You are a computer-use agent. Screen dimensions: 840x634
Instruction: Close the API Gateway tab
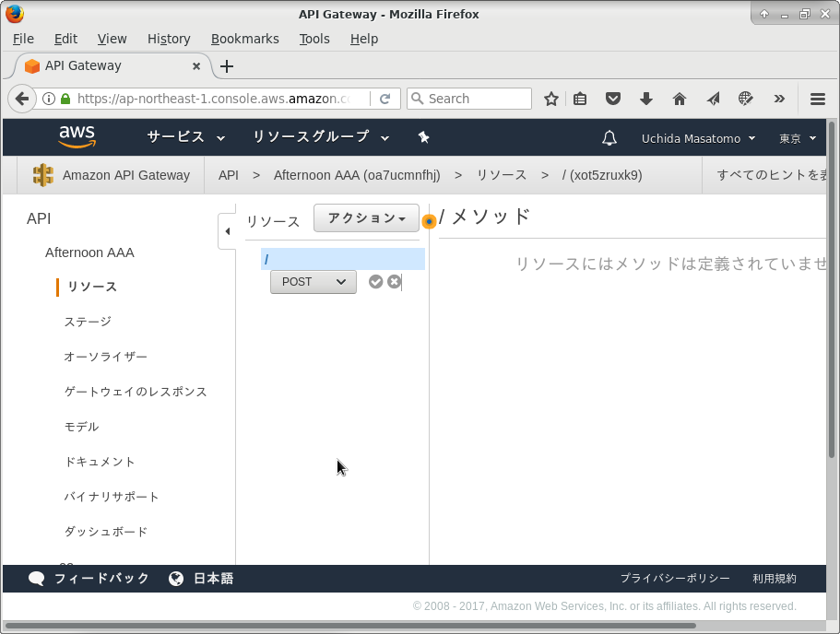pyautogui.click(x=196, y=65)
